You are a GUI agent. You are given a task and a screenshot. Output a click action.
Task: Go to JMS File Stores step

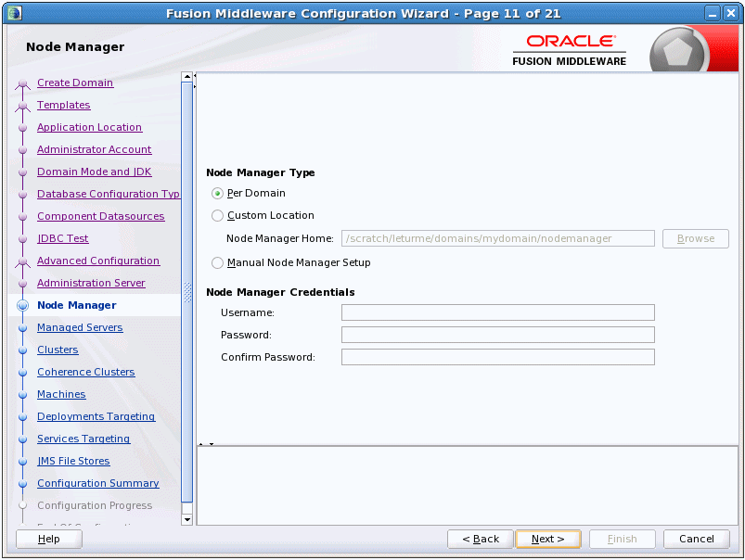pos(73,461)
